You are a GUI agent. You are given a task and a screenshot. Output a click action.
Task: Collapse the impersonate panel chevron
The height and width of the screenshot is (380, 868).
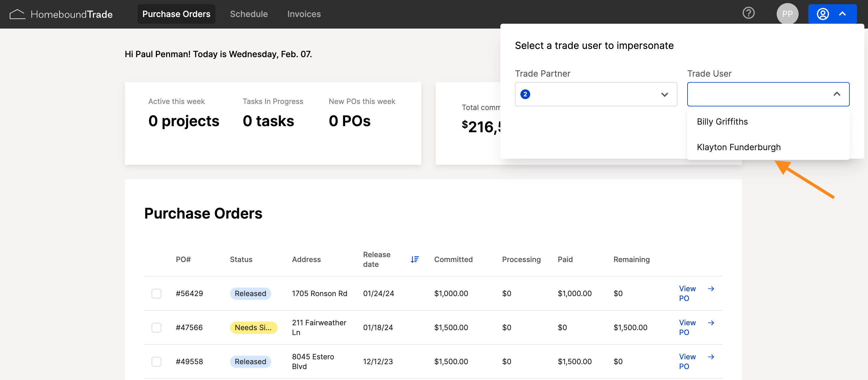pyautogui.click(x=842, y=14)
